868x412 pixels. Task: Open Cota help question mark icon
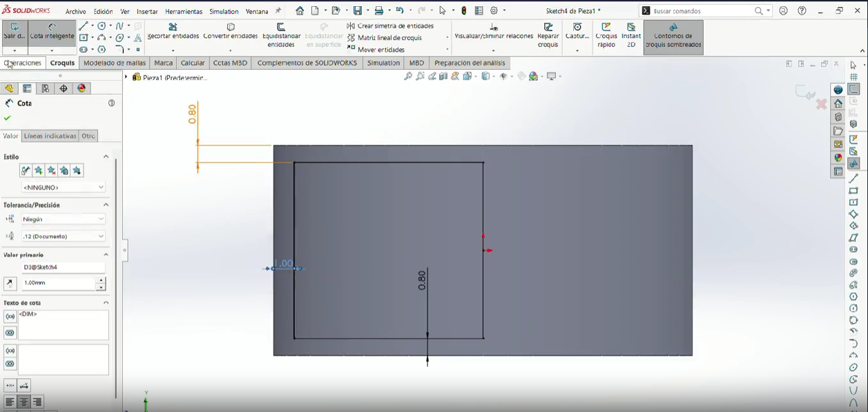[111, 103]
